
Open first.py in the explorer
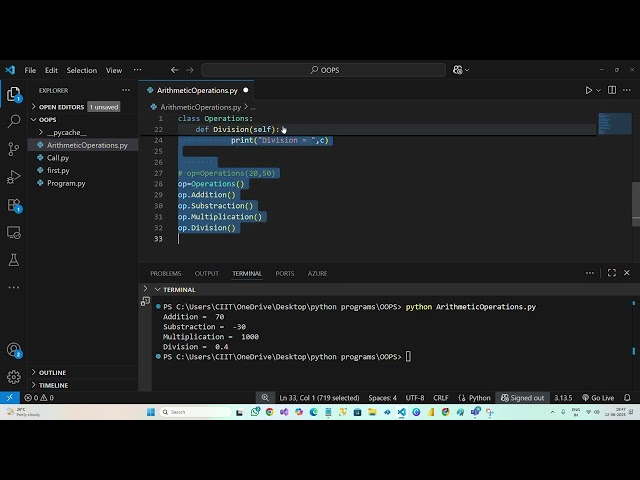(x=58, y=170)
